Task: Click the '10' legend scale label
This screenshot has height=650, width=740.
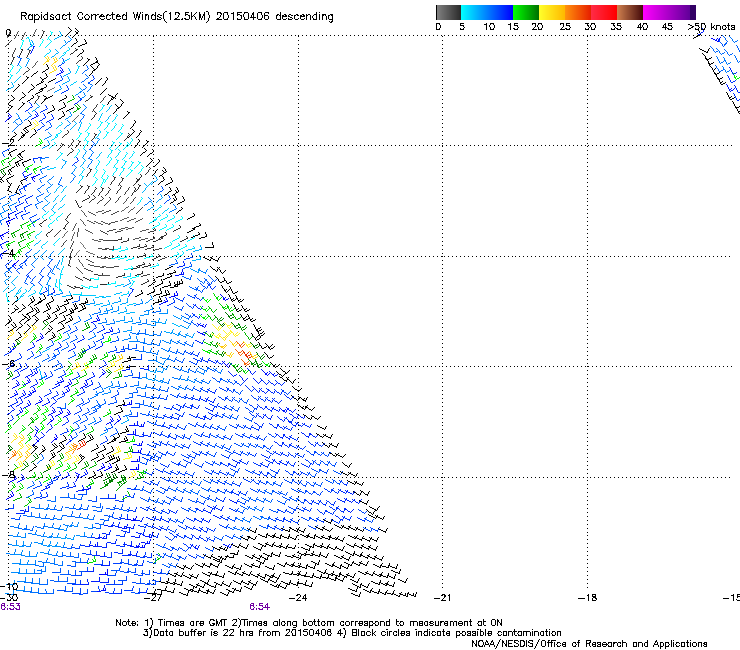Action: pos(489,27)
